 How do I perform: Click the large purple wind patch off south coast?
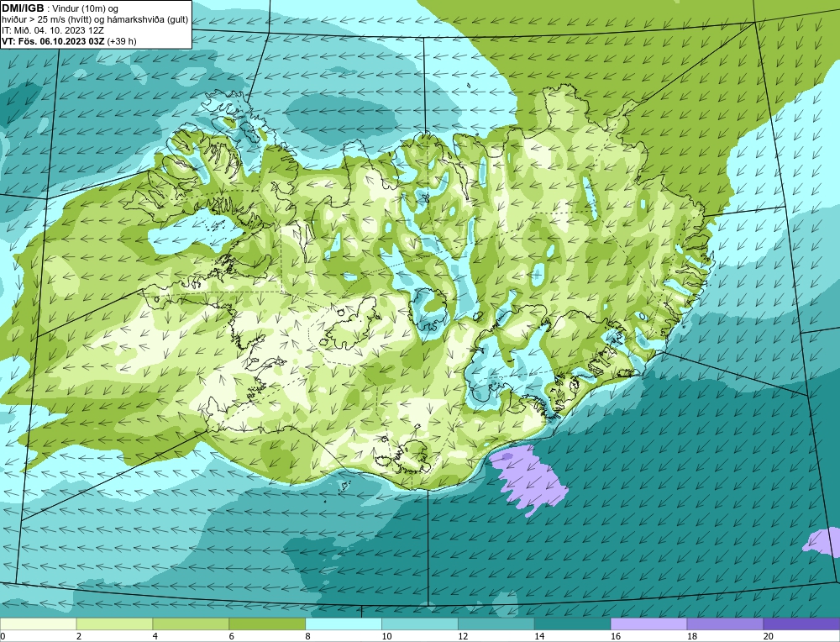point(529,481)
